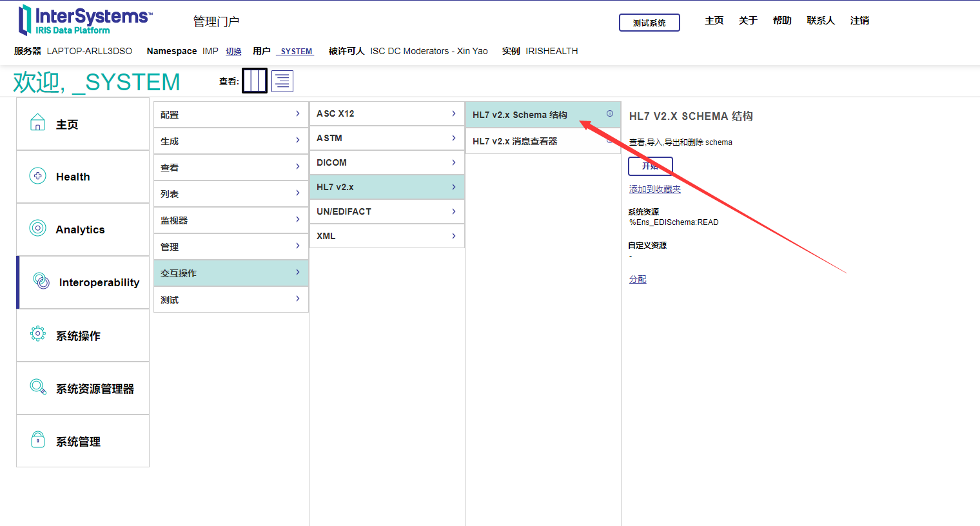Viewport: 980px width, 526px height.
Task: Switch to column view icon
Action: point(255,81)
